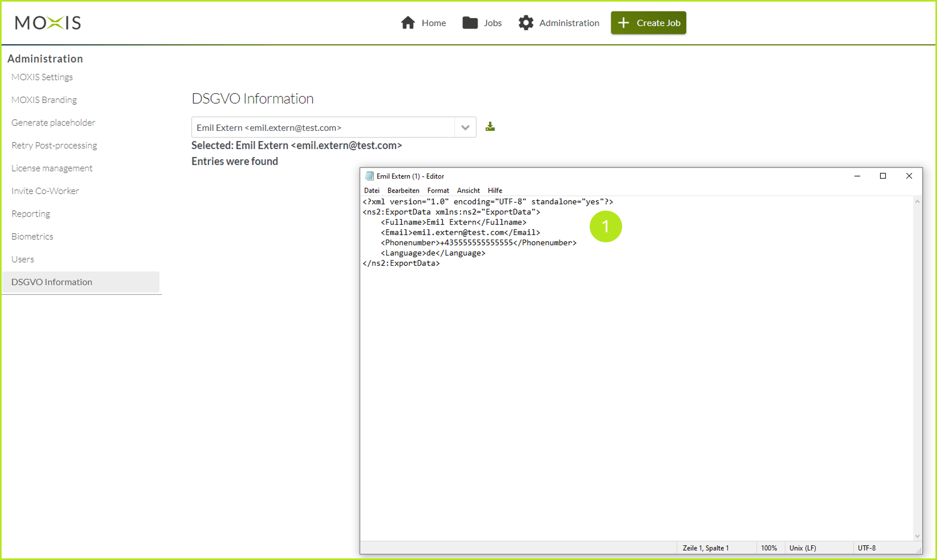This screenshot has width=937, height=560.
Task: Click the plus icon on Create Job
Action: tap(623, 23)
